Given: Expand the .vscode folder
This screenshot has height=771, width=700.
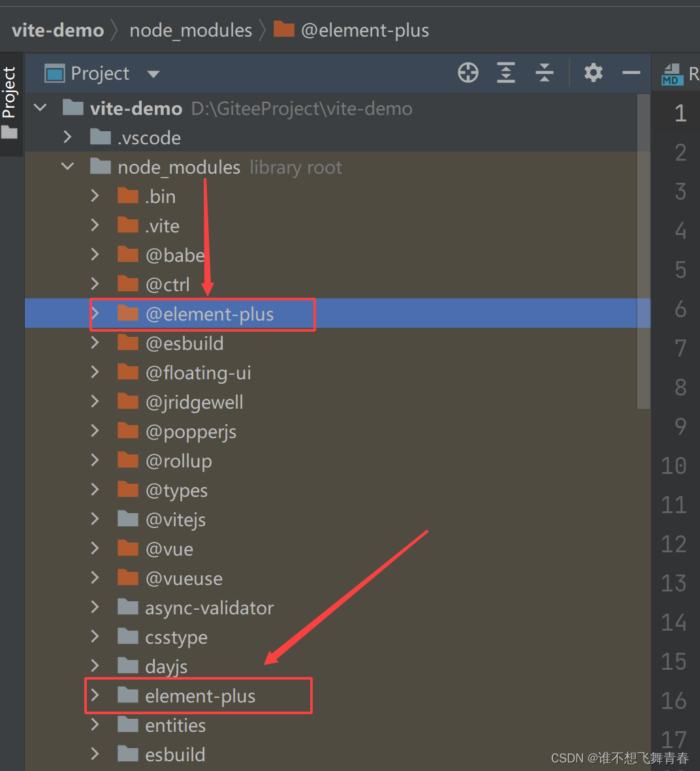Looking at the screenshot, I should [67, 137].
